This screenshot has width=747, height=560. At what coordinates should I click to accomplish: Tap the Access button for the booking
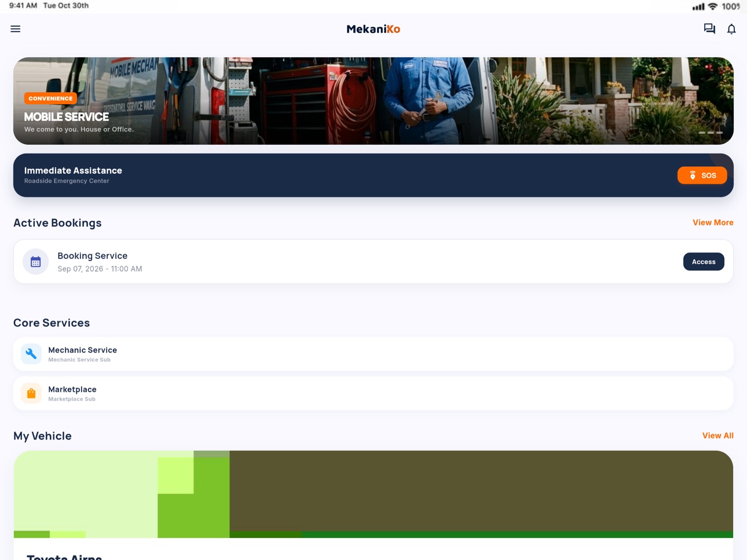coord(704,262)
